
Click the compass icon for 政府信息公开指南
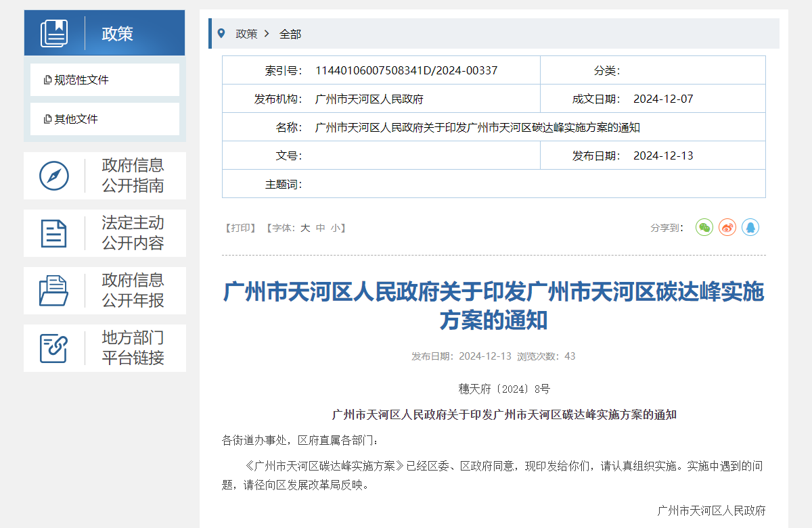click(54, 176)
